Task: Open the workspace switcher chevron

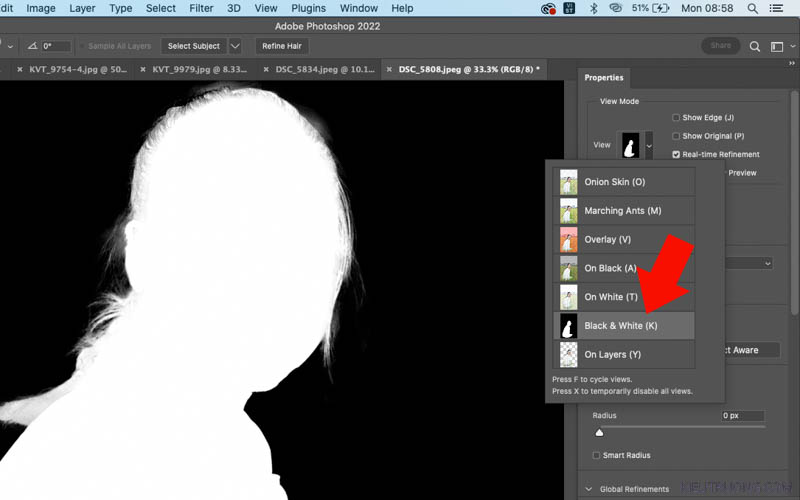Action: 792,46
